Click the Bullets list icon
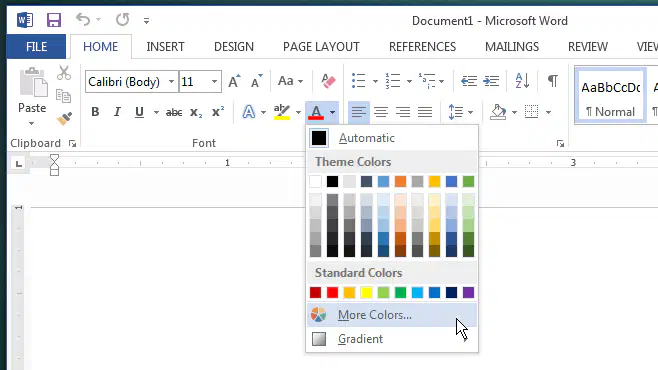 pos(359,81)
